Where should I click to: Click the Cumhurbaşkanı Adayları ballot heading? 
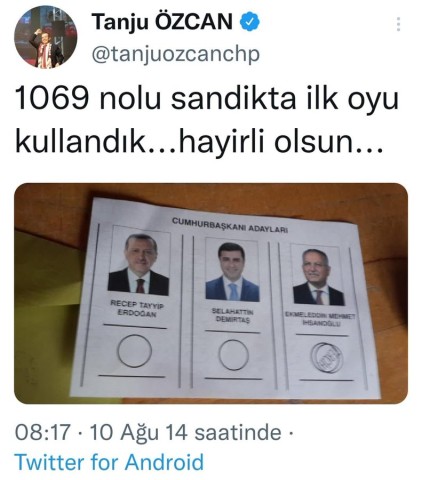[x=230, y=225]
